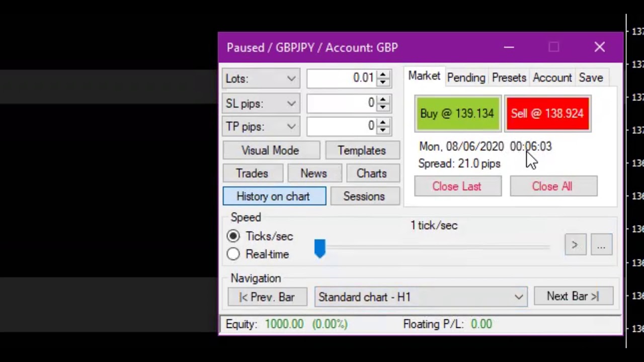
Task: Click the play forward arrow button
Action: 575,245
